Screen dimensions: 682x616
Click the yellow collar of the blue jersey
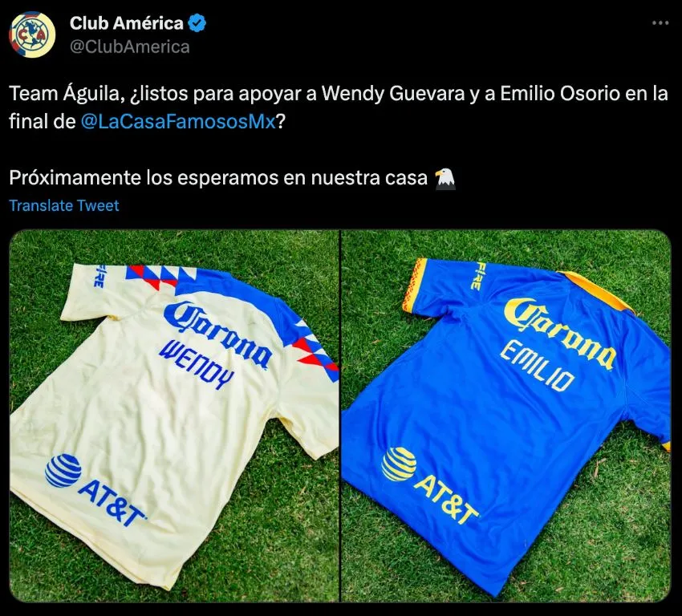[x=596, y=290]
